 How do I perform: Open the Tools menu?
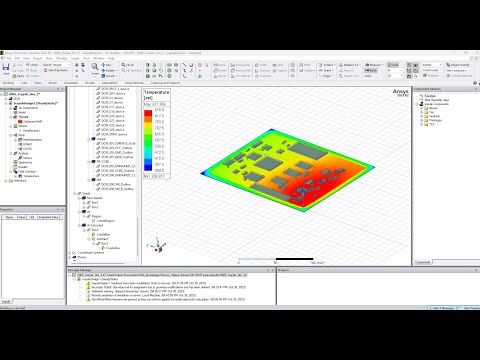(87, 58)
